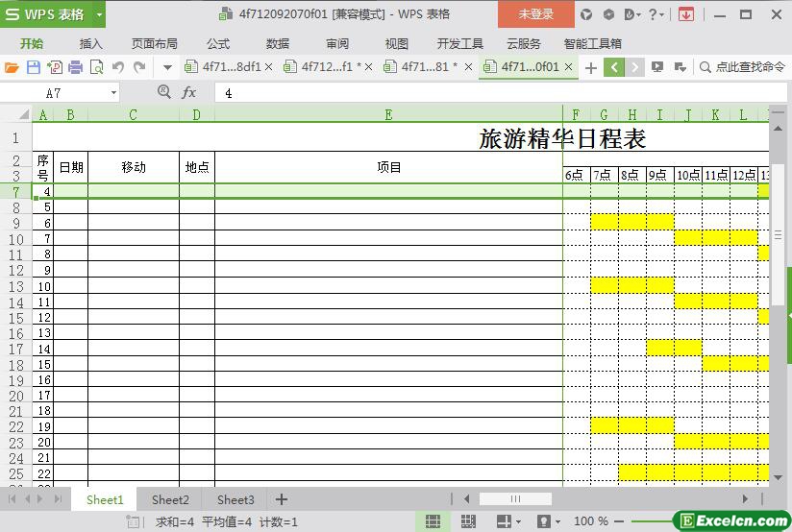Open the 审阅 ribbon tab

pyautogui.click(x=337, y=44)
